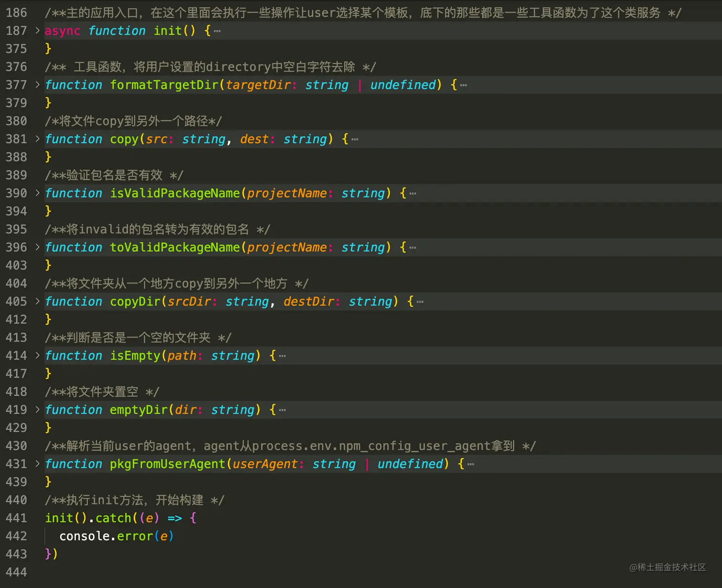Click the collapsed-code ellipsis on the isValidPackageName line
The height and width of the screenshot is (588, 722).
(x=413, y=193)
